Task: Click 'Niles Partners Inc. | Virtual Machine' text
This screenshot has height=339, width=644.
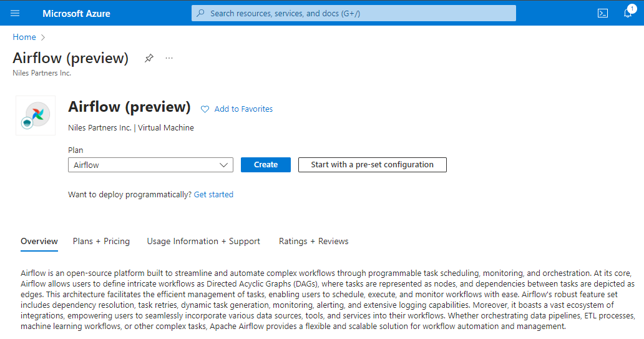Action: [131, 128]
